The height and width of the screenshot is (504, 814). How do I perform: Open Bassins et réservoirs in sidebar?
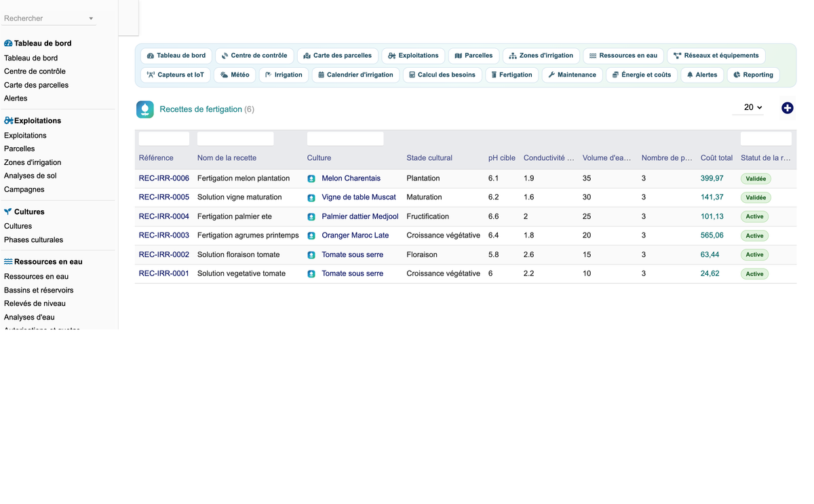click(x=39, y=290)
